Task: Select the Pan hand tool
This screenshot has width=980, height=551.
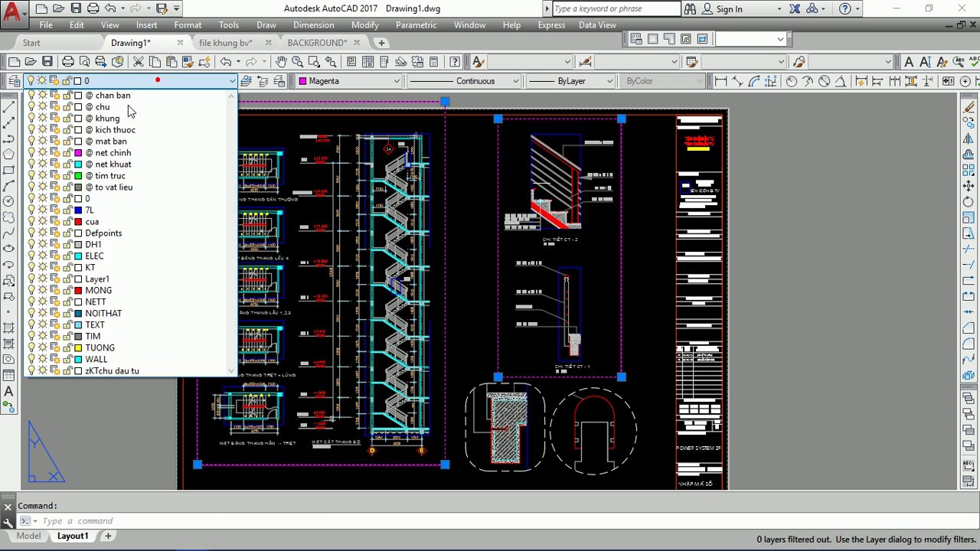Action: [x=281, y=61]
